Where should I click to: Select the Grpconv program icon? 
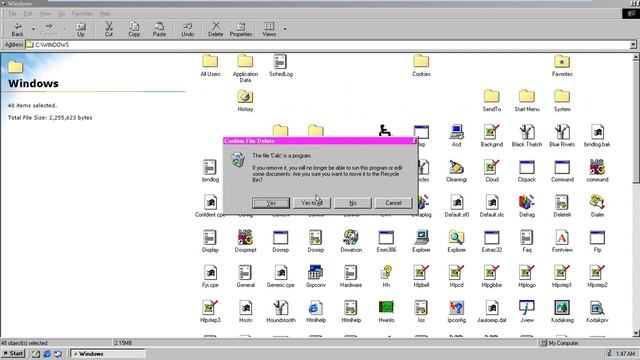click(316, 276)
